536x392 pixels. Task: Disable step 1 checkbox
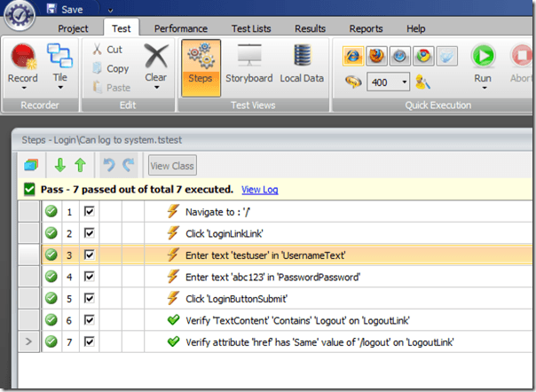point(90,212)
